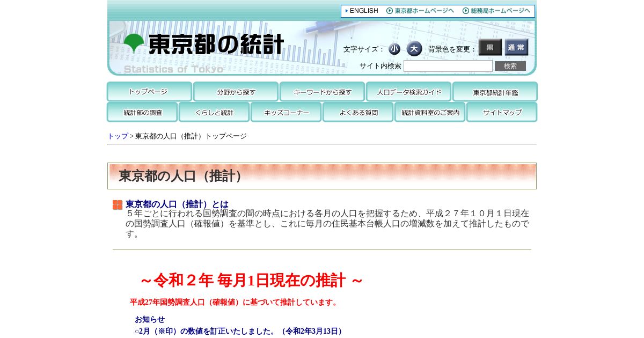Image resolution: width=644 pixels, height=338 pixels.
Task: Reset background to normal (通常)
Action: [516, 47]
